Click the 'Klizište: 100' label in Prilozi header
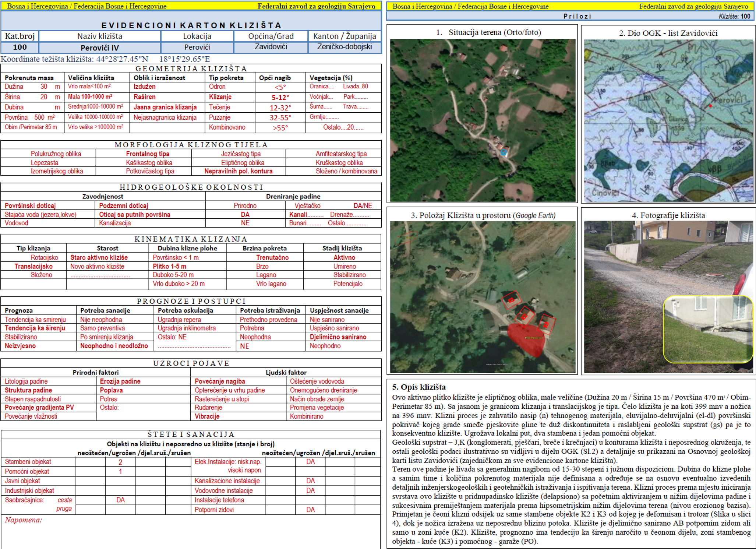The width and height of the screenshot is (756, 549). 734,16
